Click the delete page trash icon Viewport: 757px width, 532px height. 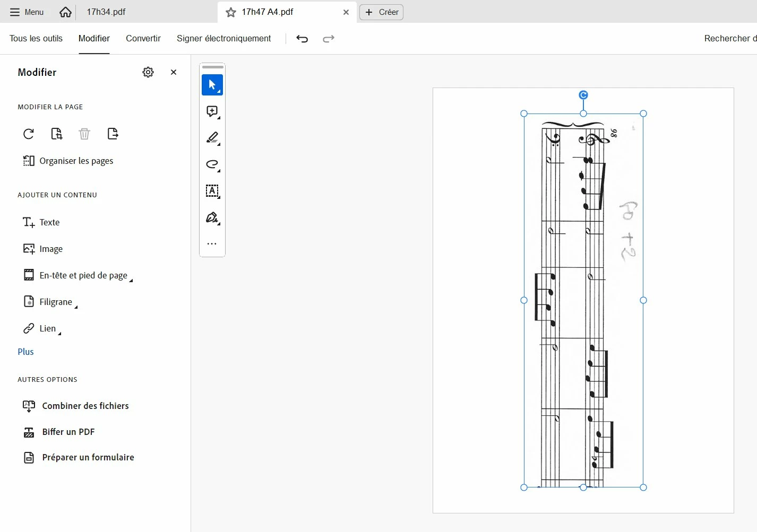click(84, 134)
